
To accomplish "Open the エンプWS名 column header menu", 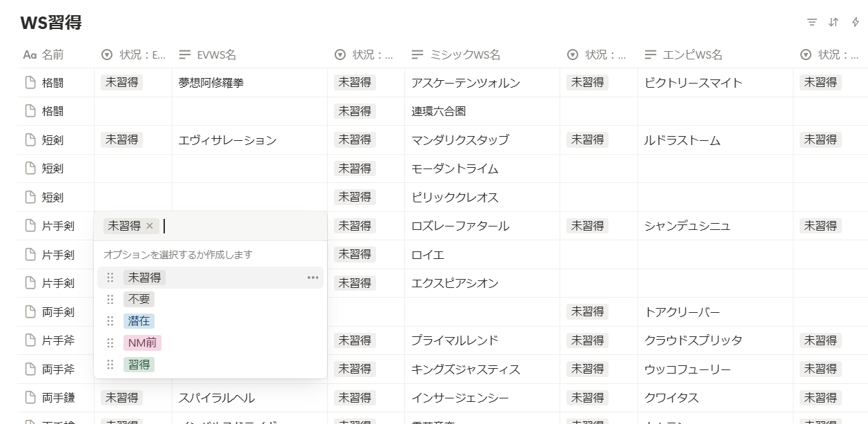I will [x=716, y=55].
